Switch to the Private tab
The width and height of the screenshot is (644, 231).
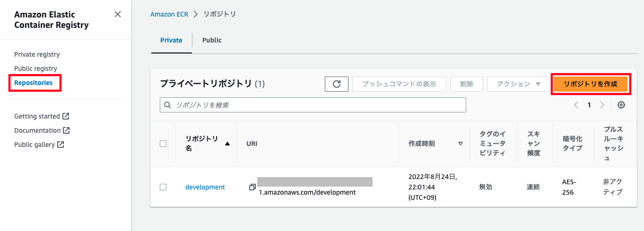[x=171, y=40]
